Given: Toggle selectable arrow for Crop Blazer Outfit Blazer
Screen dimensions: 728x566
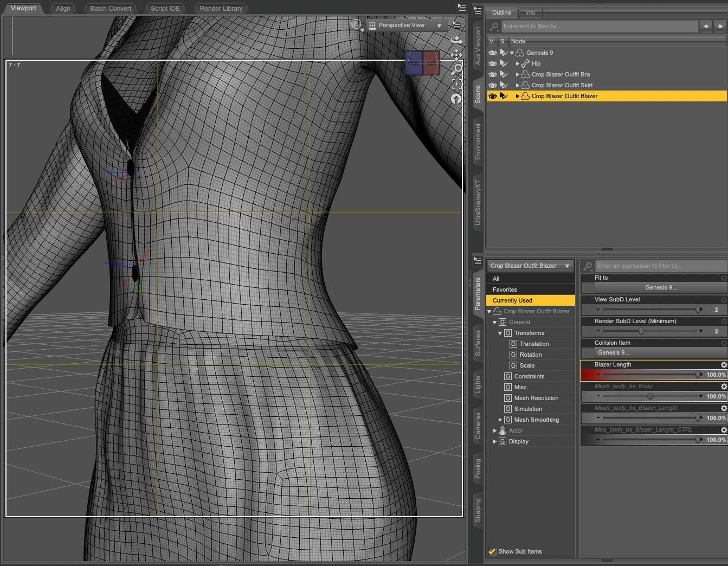Looking at the screenshot, I should 504,96.
